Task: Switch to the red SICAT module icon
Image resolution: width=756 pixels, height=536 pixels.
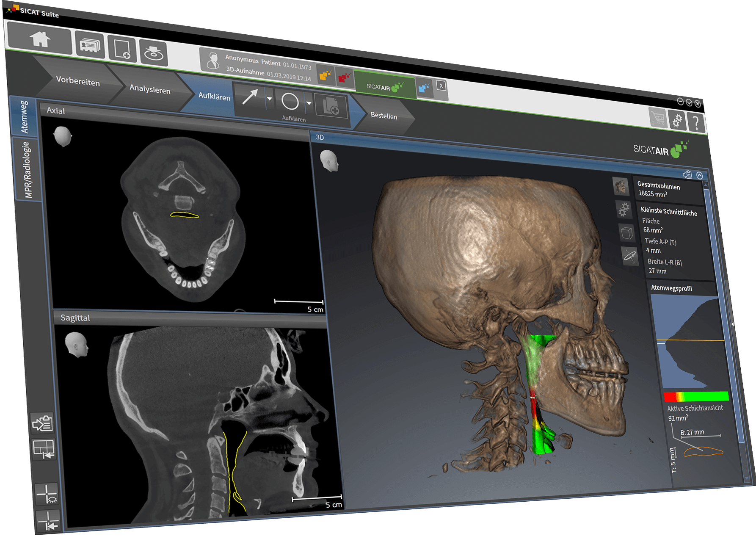Action: 344,78
